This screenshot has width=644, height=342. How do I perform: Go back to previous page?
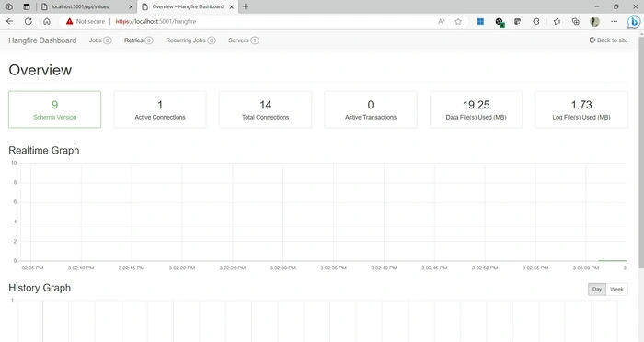click(10, 21)
